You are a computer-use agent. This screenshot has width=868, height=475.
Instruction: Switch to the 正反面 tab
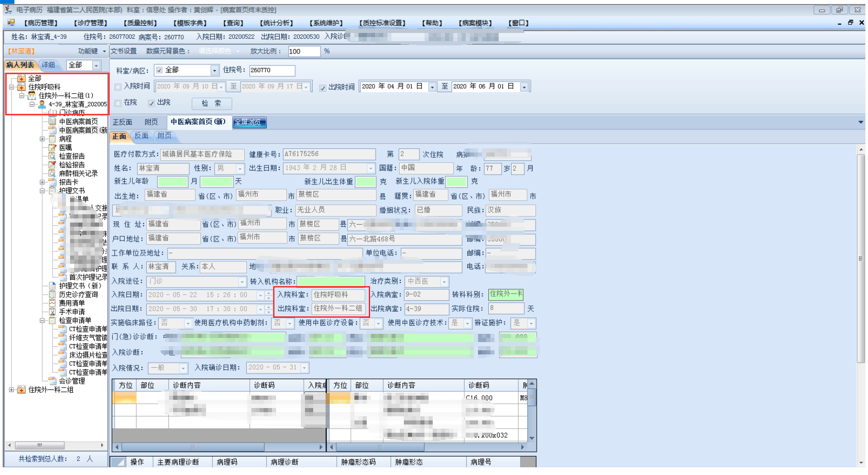click(x=123, y=122)
